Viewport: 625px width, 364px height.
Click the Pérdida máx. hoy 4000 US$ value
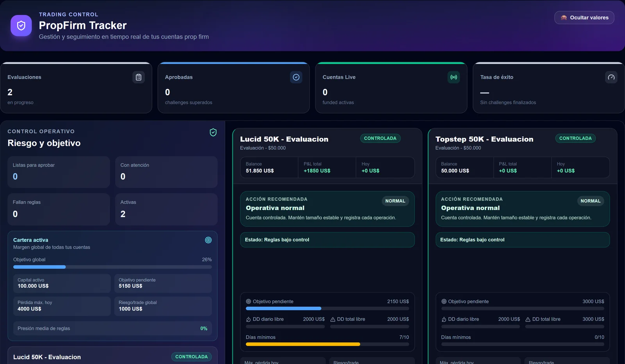coord(29,309)
